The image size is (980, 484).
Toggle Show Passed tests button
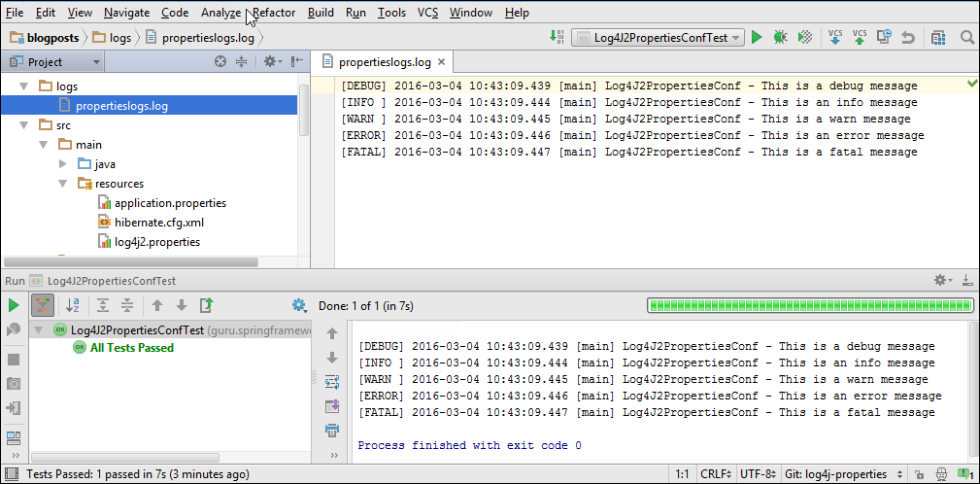pos(43,305)
